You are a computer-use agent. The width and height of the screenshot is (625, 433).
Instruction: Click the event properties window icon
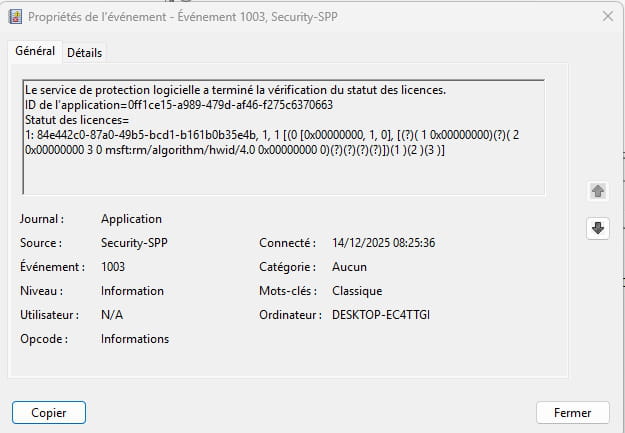coord(14,16)
